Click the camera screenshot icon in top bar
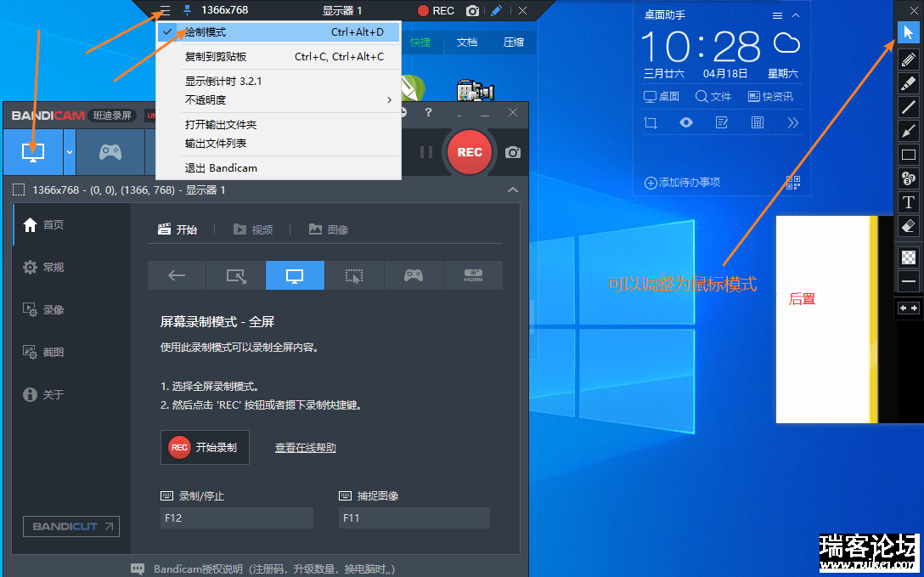The width and height of the screenshot is (924, 577). (472, 10)
